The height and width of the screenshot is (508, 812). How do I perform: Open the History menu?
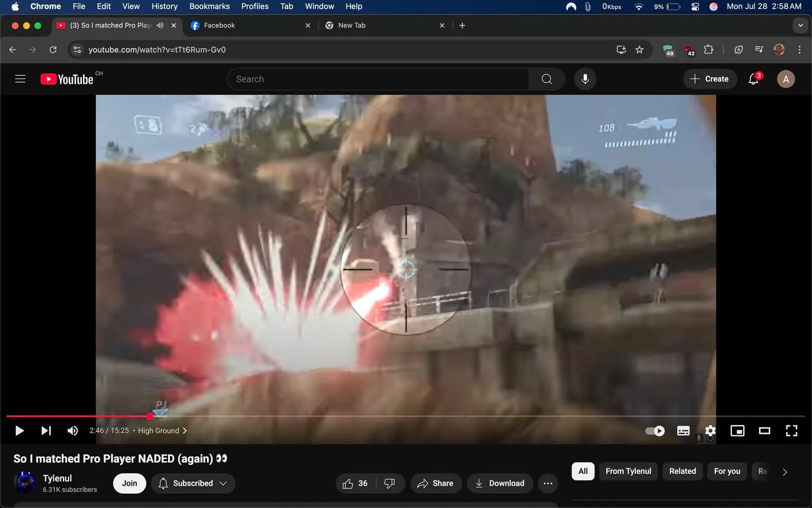click(164, 6)
